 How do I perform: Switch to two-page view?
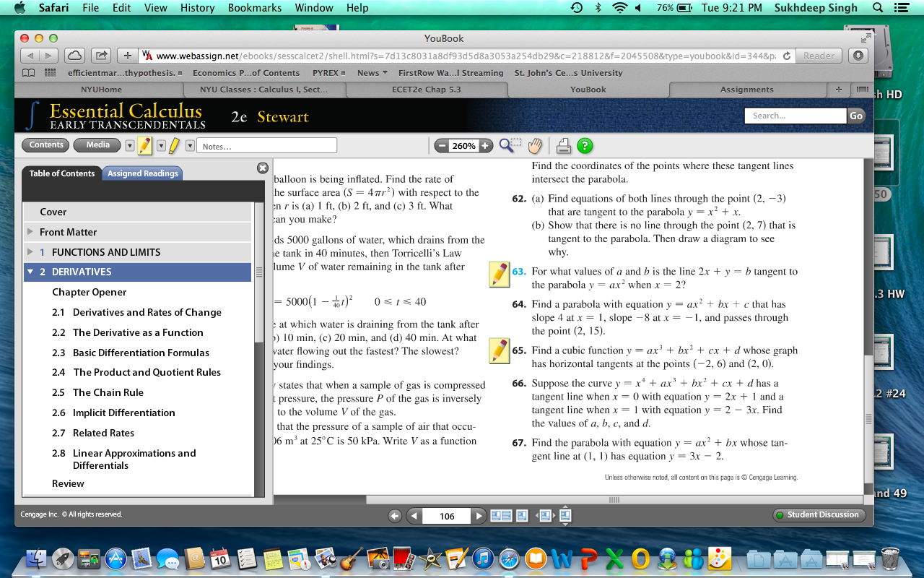501,516
